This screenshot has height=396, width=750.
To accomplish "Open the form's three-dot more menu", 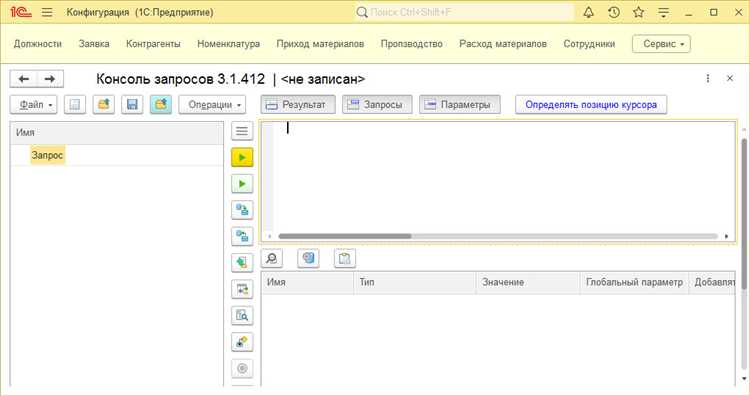I will point(708,78).
